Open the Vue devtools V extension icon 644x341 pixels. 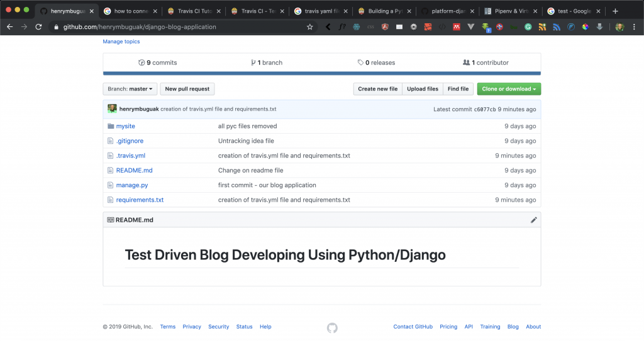click(470, 26)
